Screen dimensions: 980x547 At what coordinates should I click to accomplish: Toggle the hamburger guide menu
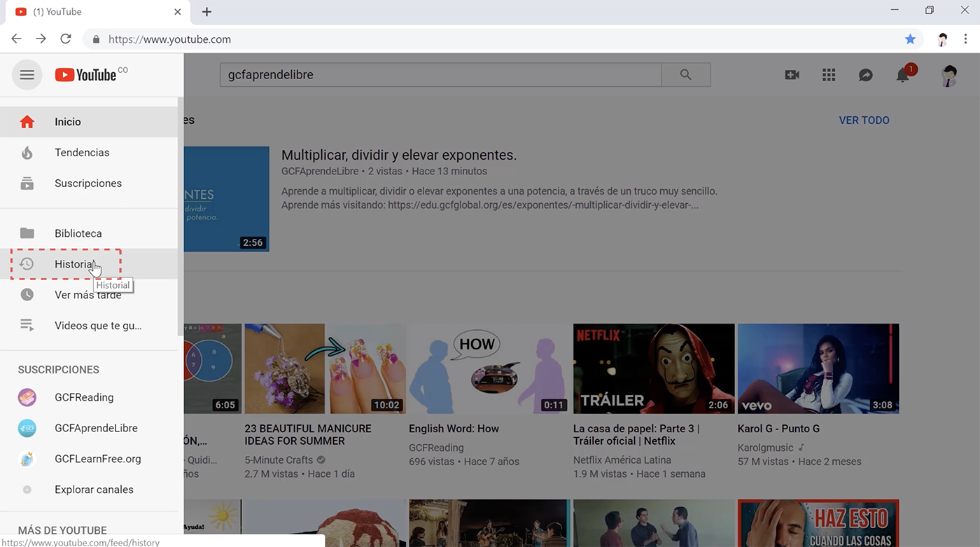(27, 75)
